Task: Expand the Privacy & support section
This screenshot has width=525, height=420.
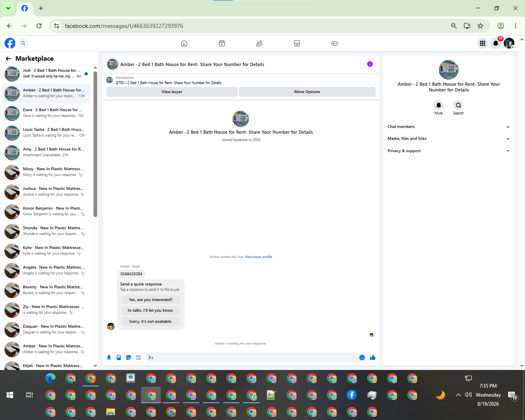Action: (x=449, y=151)
